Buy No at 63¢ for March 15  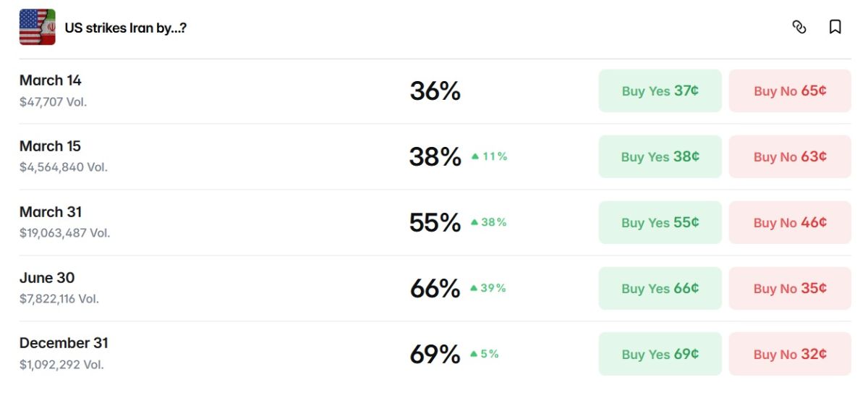pyautogui.click(x=790, y=157)
